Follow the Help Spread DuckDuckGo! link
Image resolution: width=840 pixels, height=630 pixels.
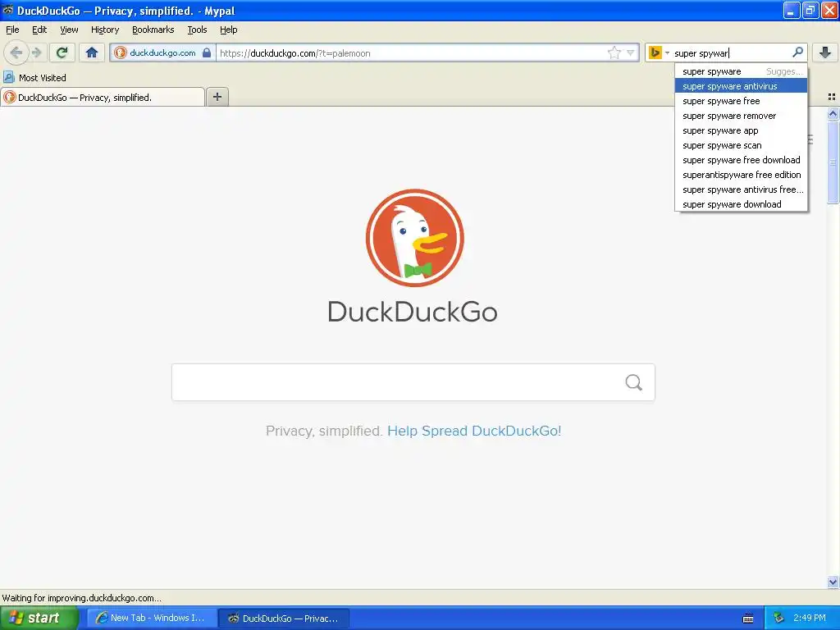click(x=474, y=431)
